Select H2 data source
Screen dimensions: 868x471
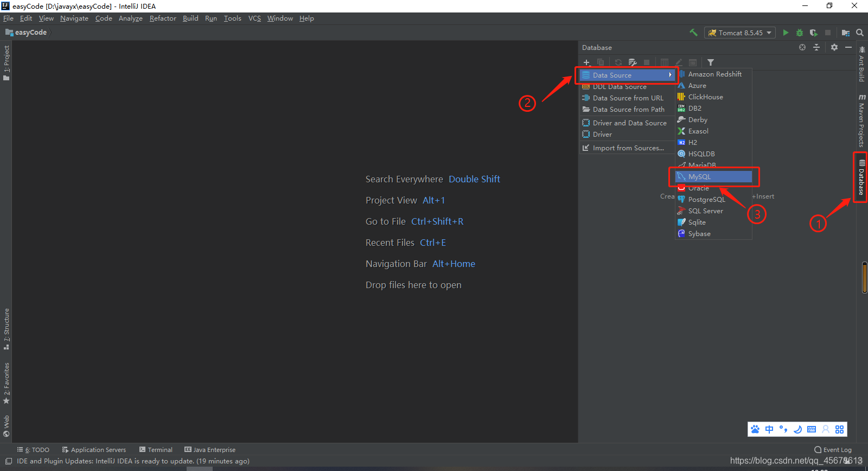coord(713,143)
